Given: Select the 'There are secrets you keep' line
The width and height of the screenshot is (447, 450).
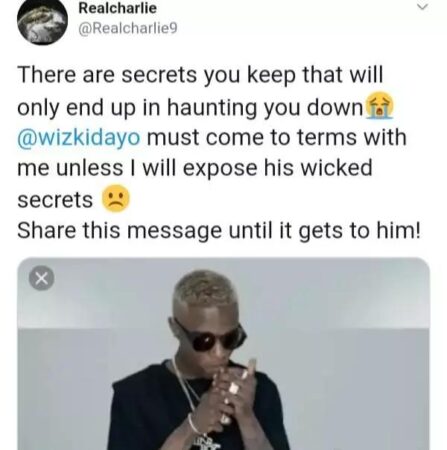Looking at the screenshot, I should (200, 75).
